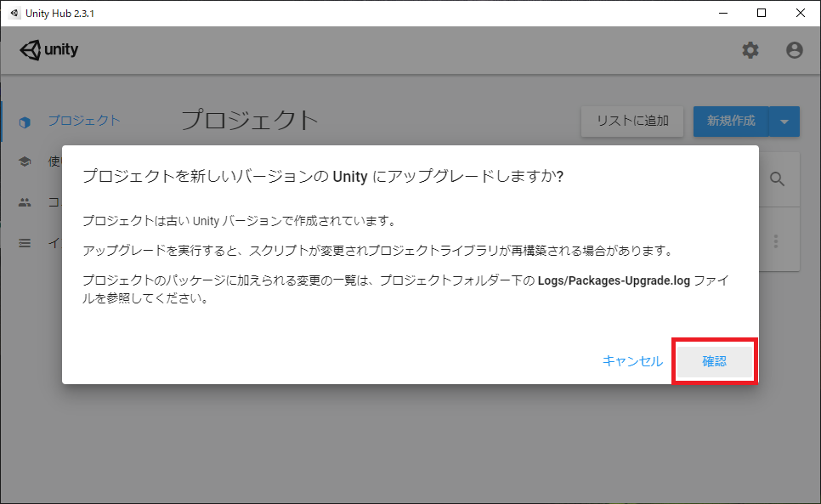Close the Unity Hub window
Viewport: 821px width, 504px height.
point(800,13)
